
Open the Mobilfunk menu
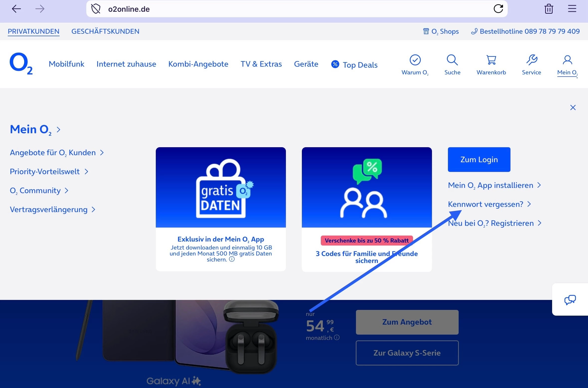[x=66, y=64]
